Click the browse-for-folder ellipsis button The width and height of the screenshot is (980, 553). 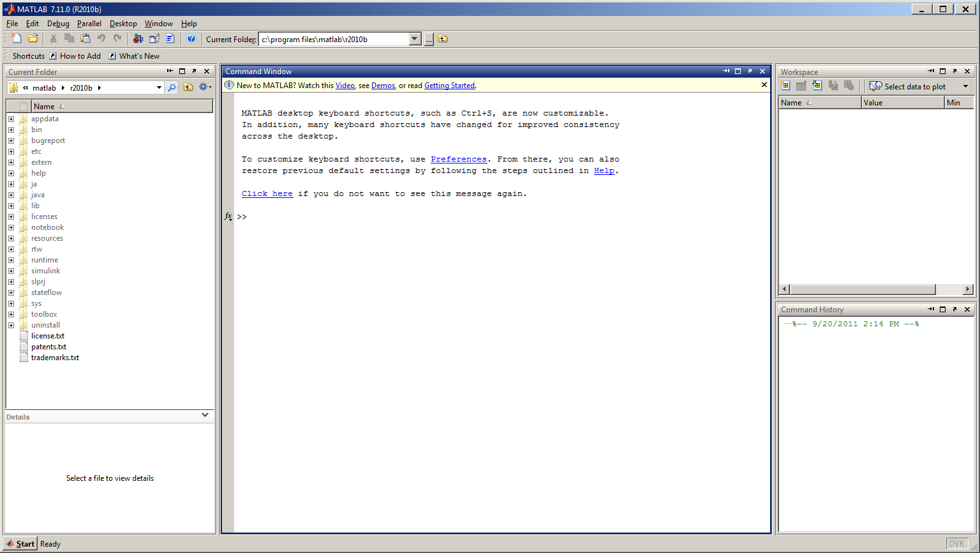429,40
